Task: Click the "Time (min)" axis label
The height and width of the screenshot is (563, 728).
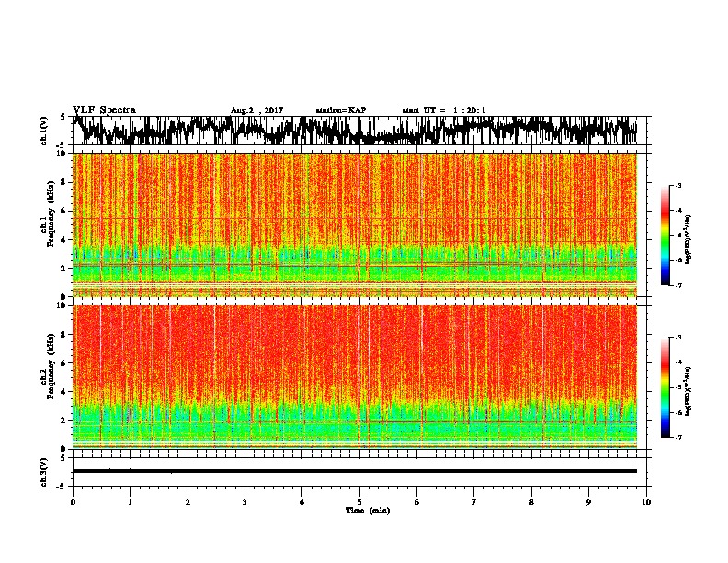Action: pyautogui.click(x=368, y=511)
